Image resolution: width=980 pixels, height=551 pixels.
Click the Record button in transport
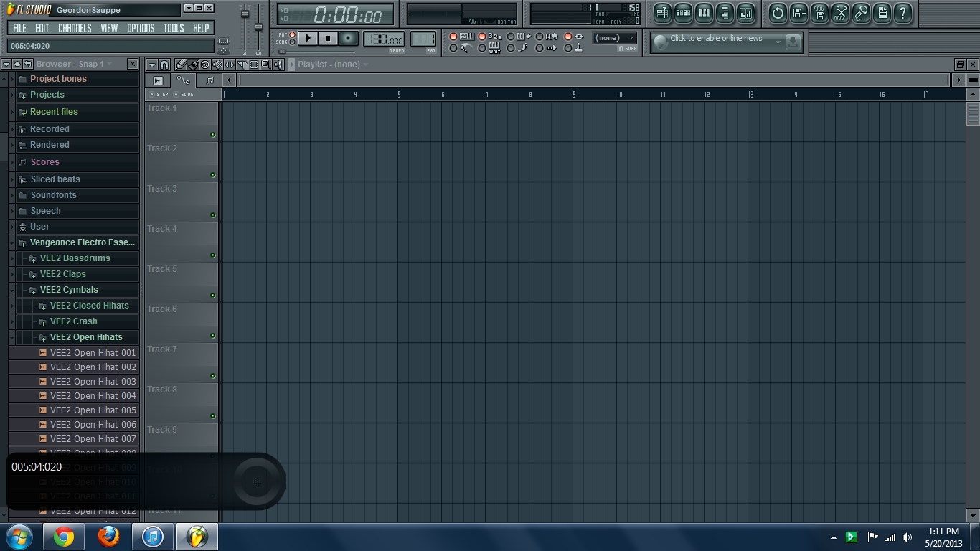point(349,38)
